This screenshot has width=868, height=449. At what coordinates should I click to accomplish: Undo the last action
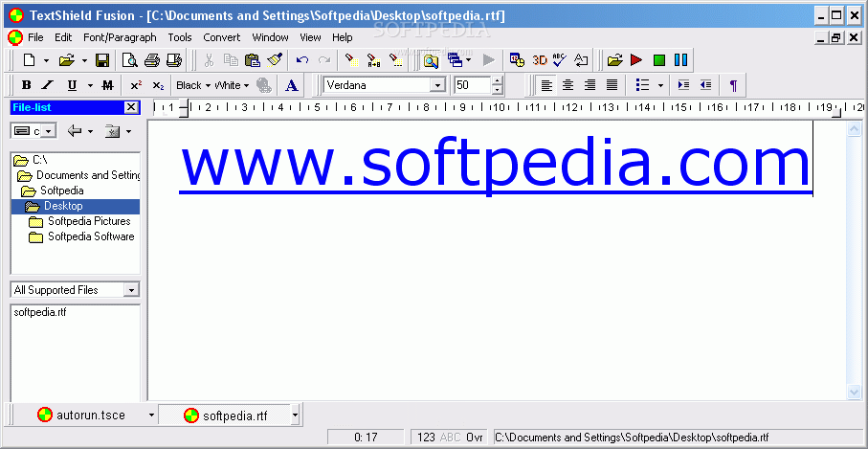point(302,59)
